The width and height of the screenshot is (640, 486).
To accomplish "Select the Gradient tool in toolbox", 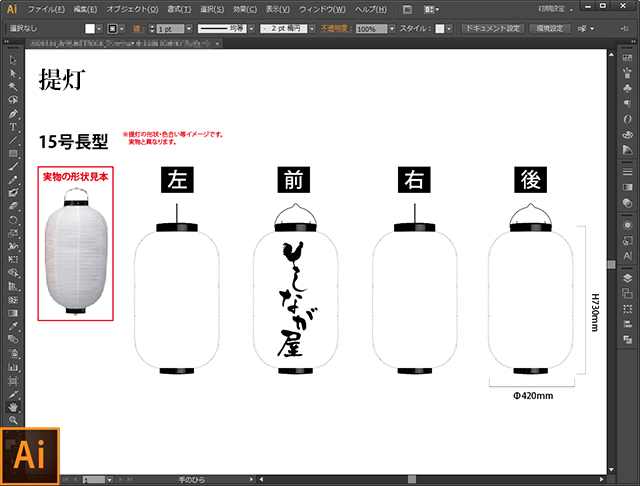I will [x=13, y=313].
